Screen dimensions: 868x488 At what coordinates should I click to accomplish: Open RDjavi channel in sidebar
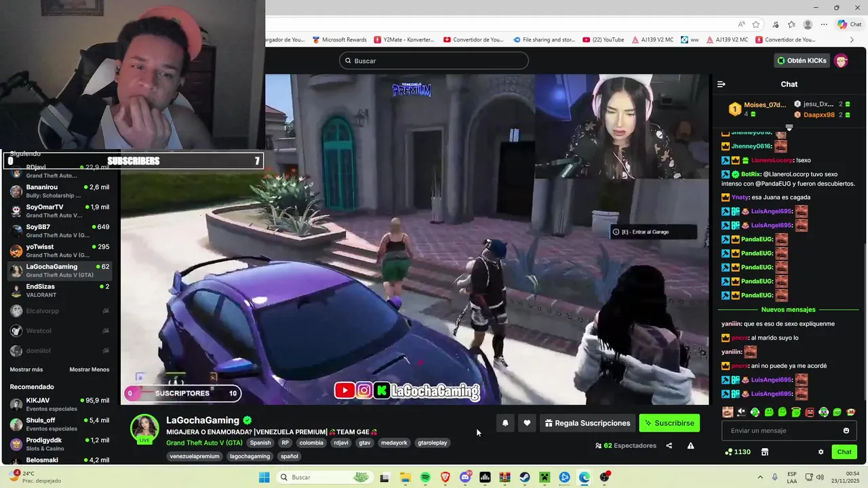(x=60, y=171)
